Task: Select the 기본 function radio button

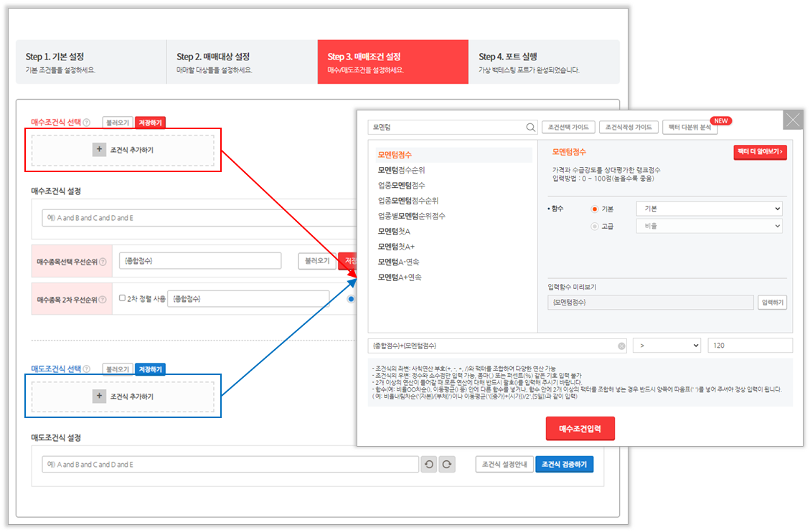Action: tap(594, 209)
